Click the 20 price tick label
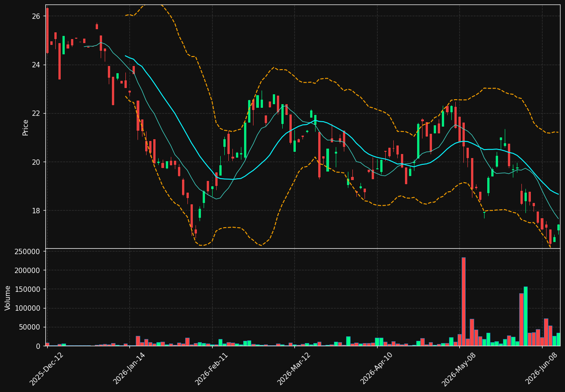 [x=36, y=162]
